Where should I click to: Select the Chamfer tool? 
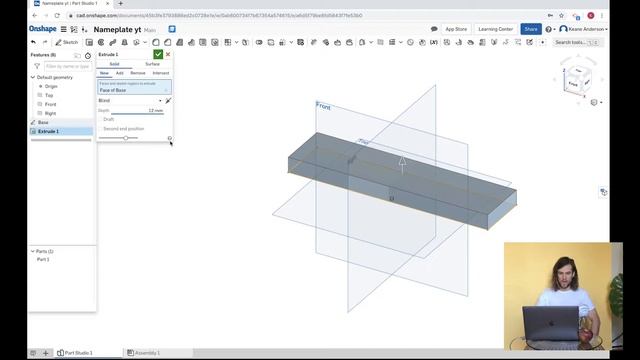(x=168, y=42)
